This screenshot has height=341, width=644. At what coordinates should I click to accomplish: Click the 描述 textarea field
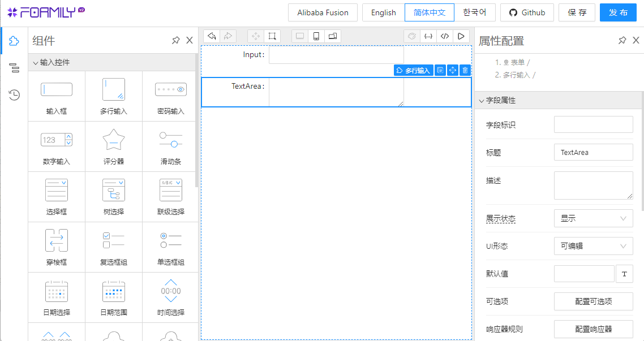(x=594, y=185)
